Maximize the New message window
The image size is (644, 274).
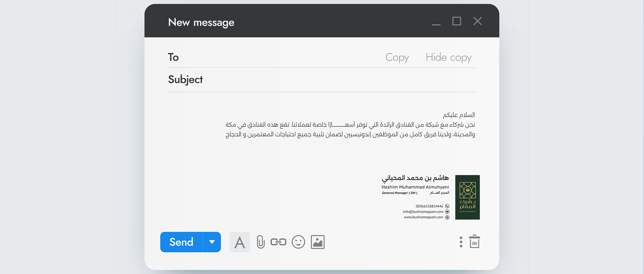click(457, 21)
